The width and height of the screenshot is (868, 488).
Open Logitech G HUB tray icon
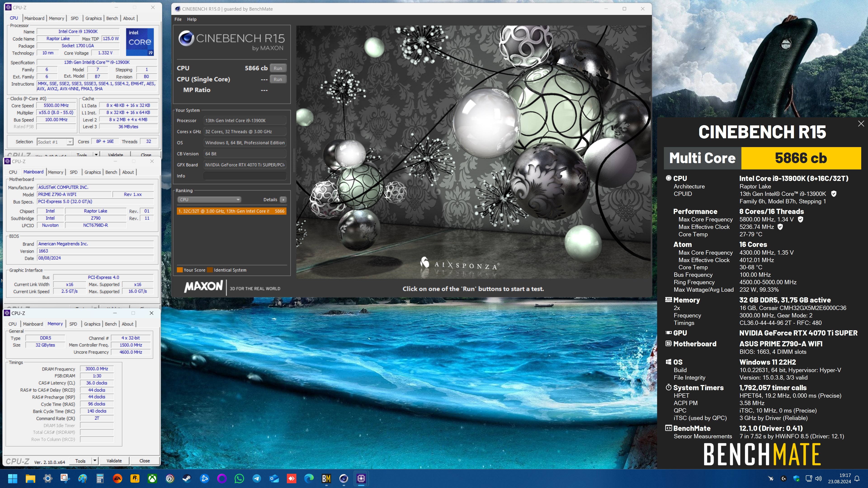(783, 478)
